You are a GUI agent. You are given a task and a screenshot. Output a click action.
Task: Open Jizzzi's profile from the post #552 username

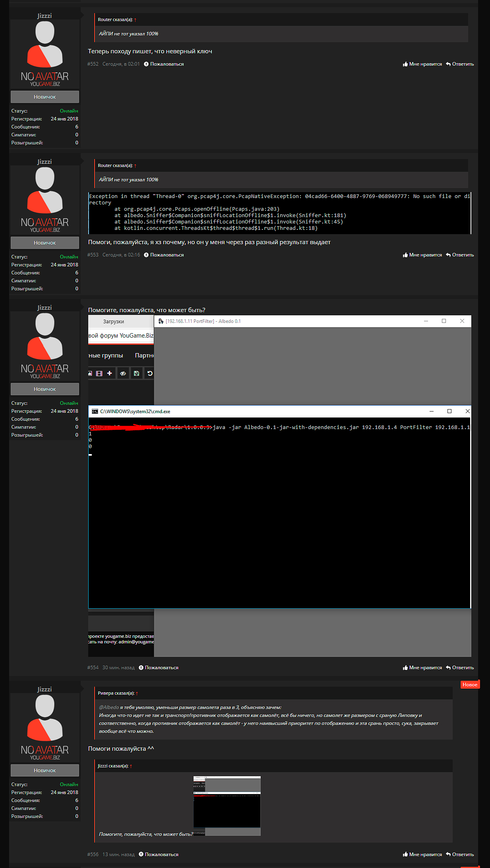point(45,16)
